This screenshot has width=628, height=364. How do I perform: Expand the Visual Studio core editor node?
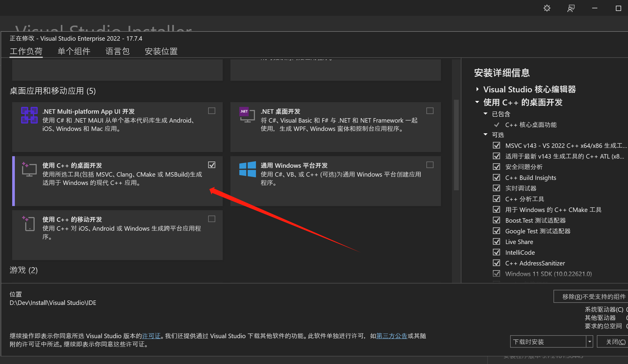477,89
